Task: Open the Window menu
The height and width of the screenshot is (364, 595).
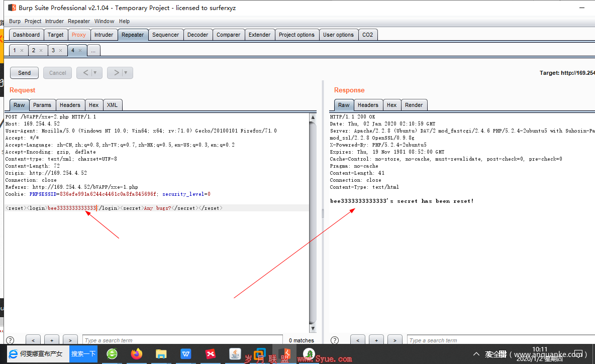Action: point(105,21)
